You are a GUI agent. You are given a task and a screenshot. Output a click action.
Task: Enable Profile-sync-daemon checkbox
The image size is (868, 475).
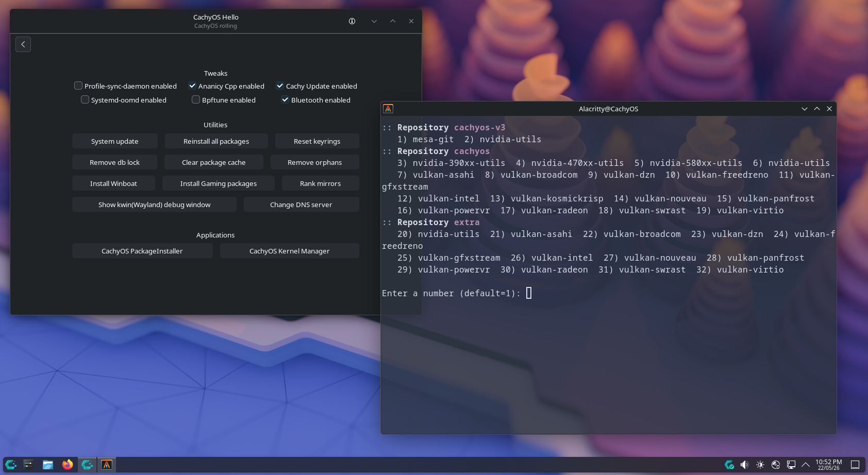78,86
